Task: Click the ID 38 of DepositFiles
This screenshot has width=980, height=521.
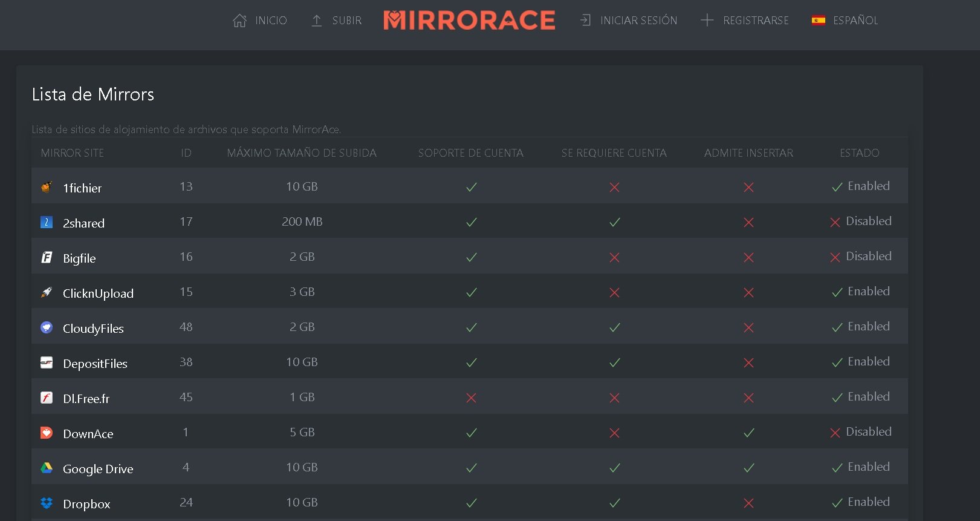Action: [x=186, y=362]
